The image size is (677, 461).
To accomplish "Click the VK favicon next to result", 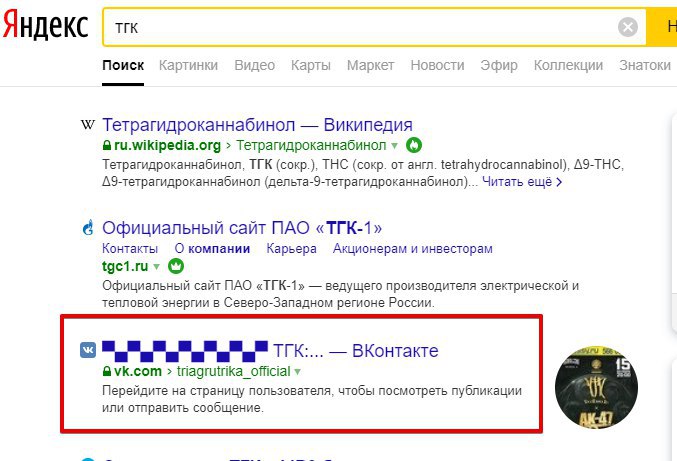I will click(88, 350).
